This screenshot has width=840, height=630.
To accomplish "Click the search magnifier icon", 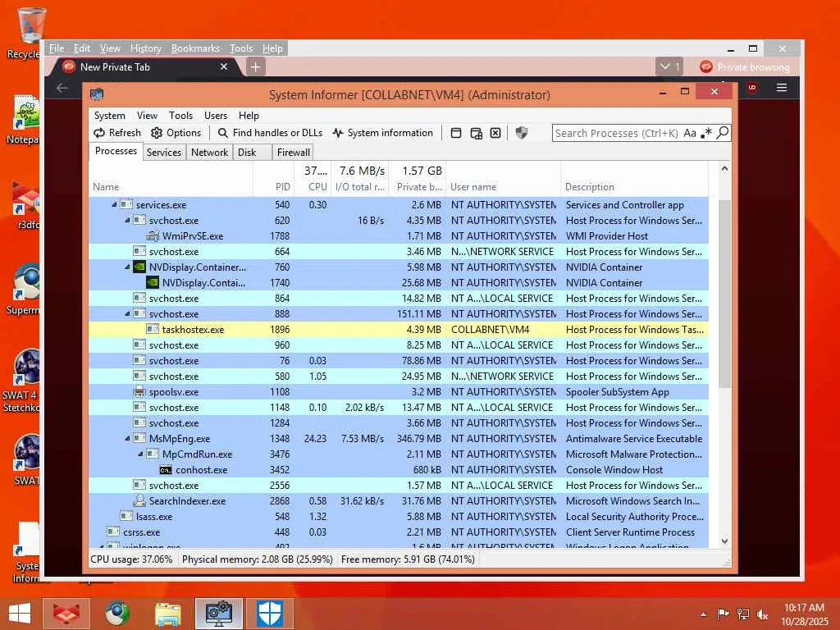I will pyautogui.click(x=723, y=132).
